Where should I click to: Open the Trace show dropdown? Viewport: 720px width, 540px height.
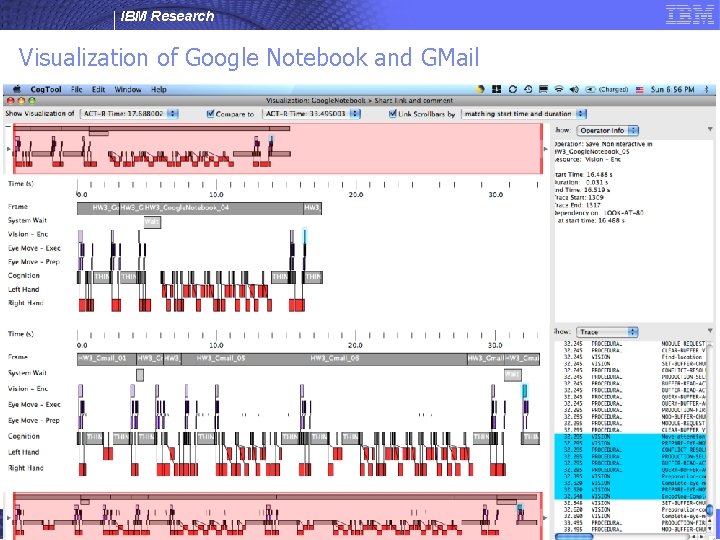[608, 332]
